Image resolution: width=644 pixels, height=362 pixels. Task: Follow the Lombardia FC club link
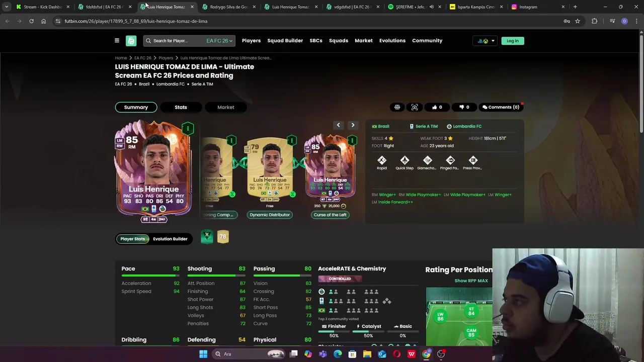(x=464, y=126)
